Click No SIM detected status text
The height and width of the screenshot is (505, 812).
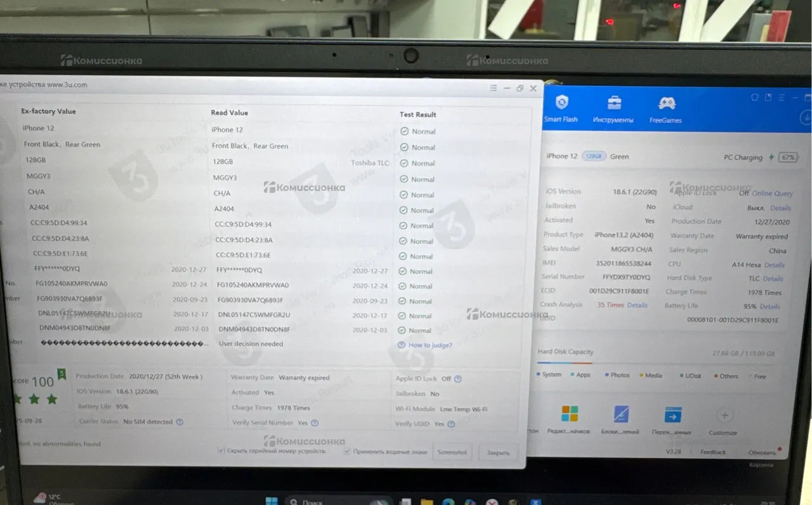point(148,422)
